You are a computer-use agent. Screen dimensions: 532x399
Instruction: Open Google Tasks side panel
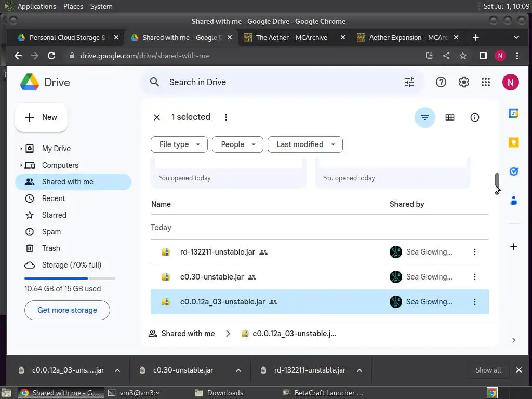pyautogui.click(x=513, y=171)
